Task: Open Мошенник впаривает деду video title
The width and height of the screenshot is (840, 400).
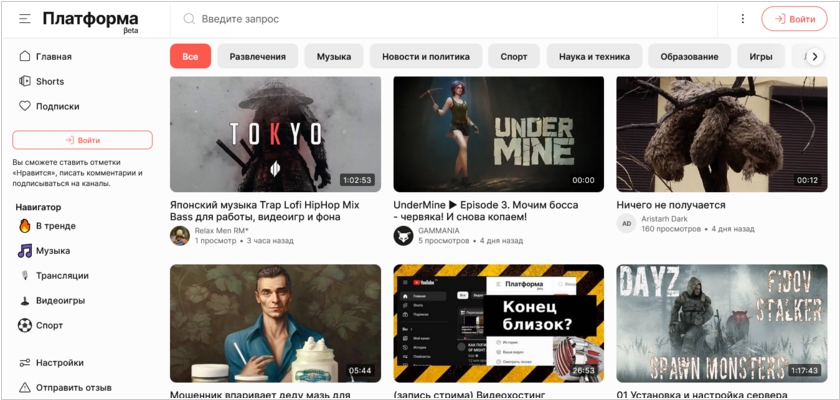Action: [260, 395]
